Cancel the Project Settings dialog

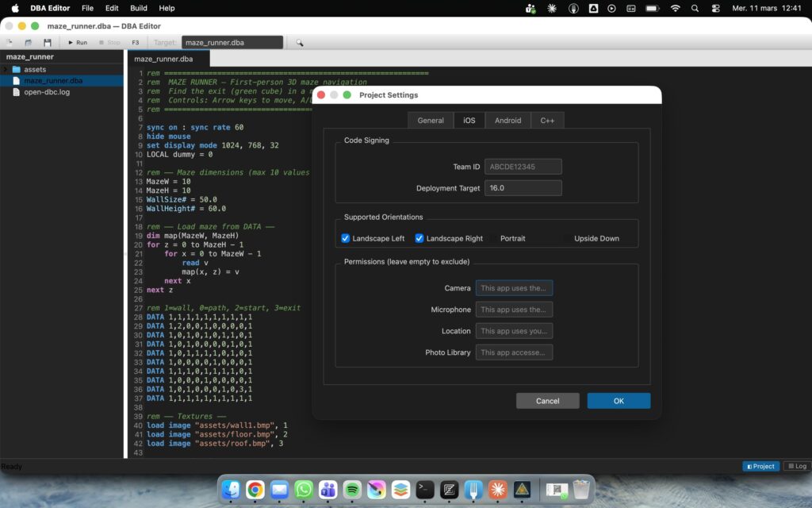tap(547, 401)
